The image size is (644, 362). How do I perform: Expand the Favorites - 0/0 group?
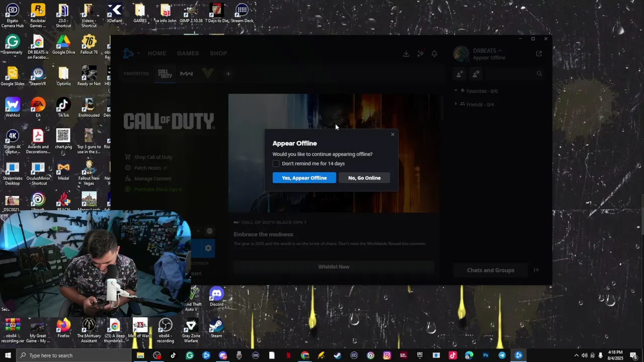click(x=476, y=91)
